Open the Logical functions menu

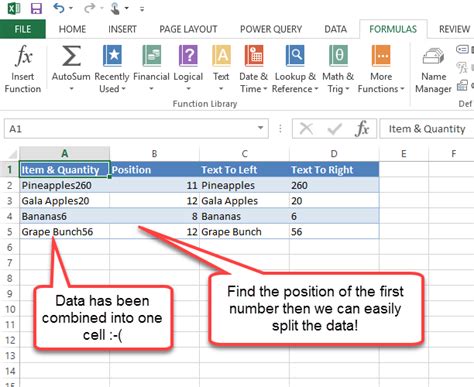coord(188,69)
